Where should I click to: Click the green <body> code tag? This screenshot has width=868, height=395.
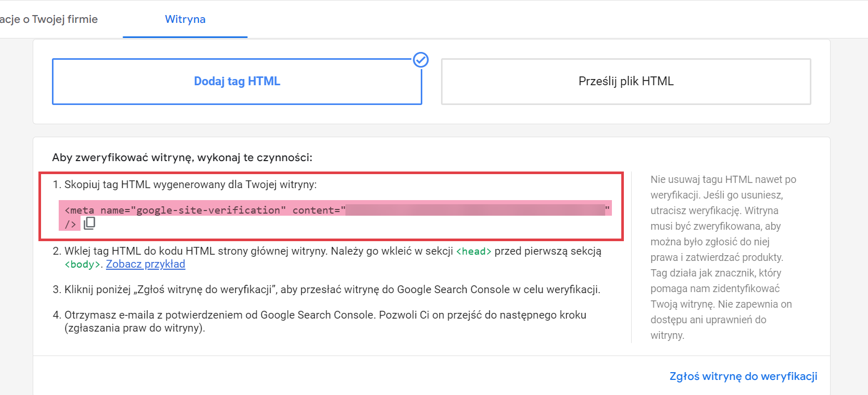pos(82,265)
